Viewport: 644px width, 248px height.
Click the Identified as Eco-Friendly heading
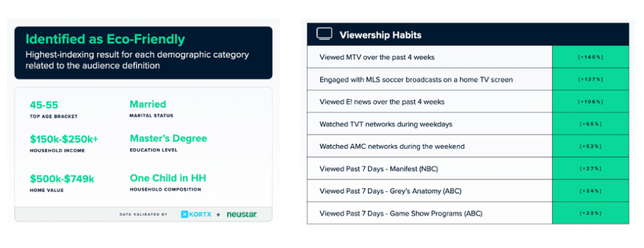click(x=105, y=40)
